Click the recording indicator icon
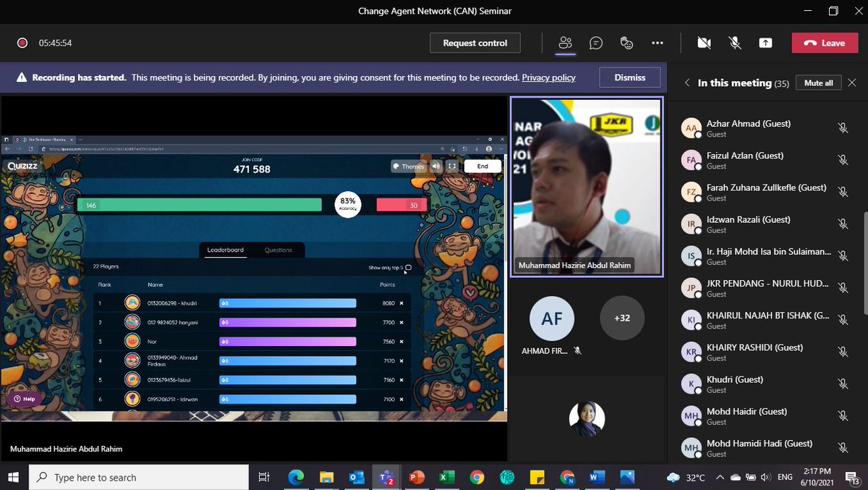 coord(22,43)
